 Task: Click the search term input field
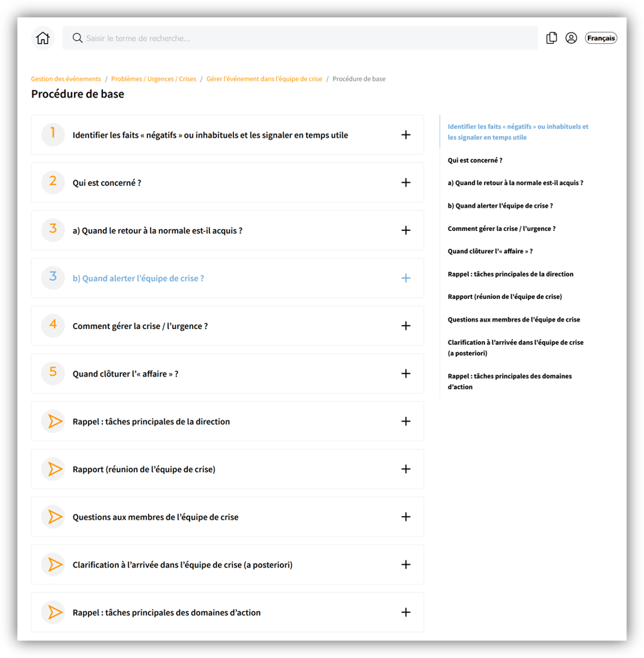click(x=301, y=38)
